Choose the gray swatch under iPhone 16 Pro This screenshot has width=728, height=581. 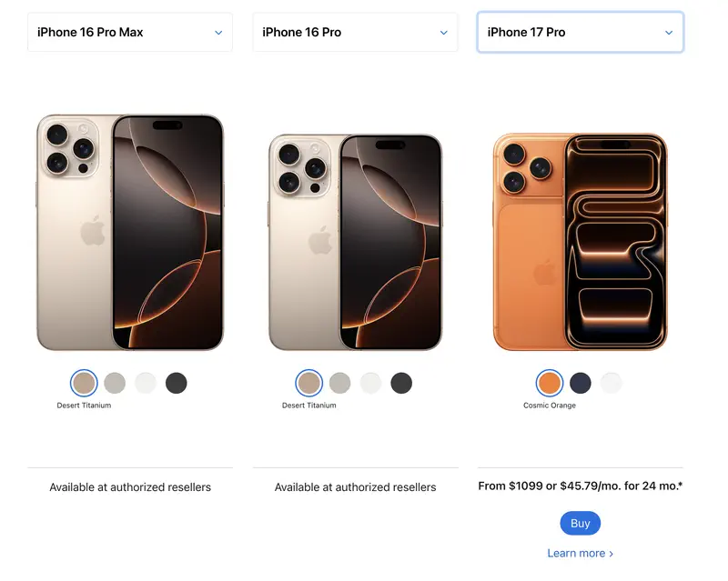(339, 383)
